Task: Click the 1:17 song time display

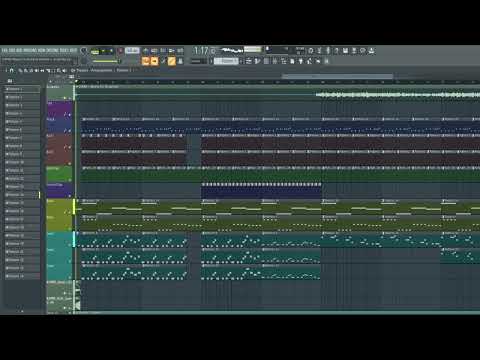Action: [x=201, y=51]
